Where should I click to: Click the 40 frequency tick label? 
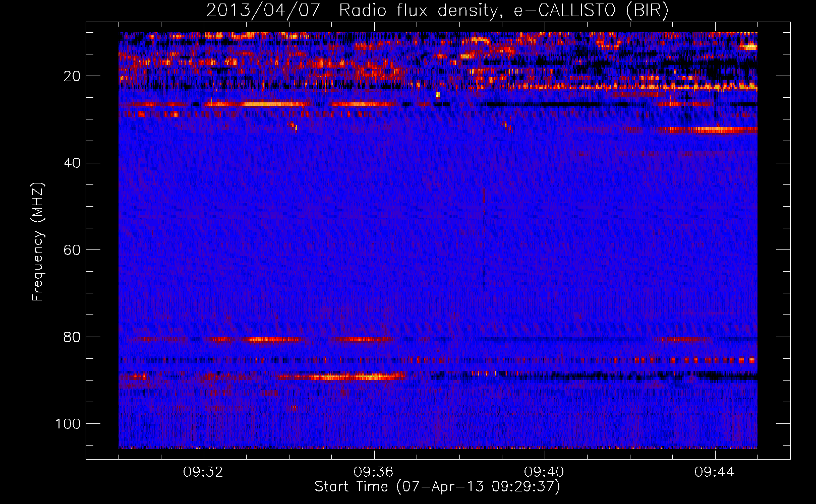click(72, 163)
